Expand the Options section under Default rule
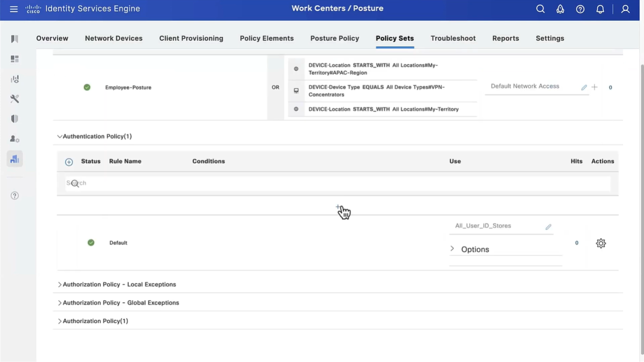This screenshot has width=644, height=362. pos(452,249)
